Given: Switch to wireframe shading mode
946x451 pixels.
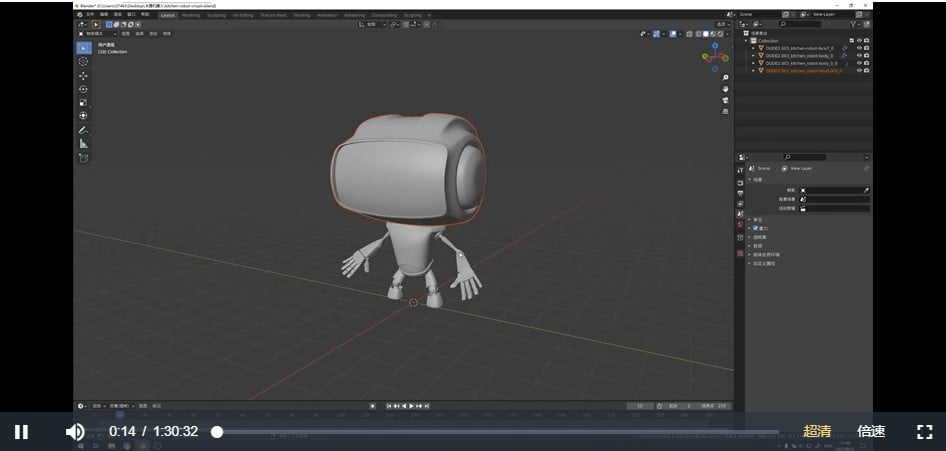Looking at the screenshot, I should (699, 34).
